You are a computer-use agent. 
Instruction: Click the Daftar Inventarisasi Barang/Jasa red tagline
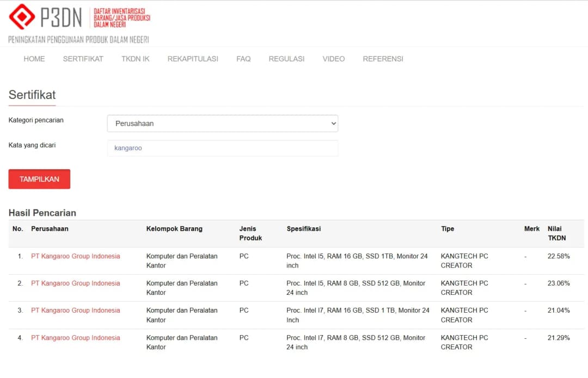click(122, 17)
